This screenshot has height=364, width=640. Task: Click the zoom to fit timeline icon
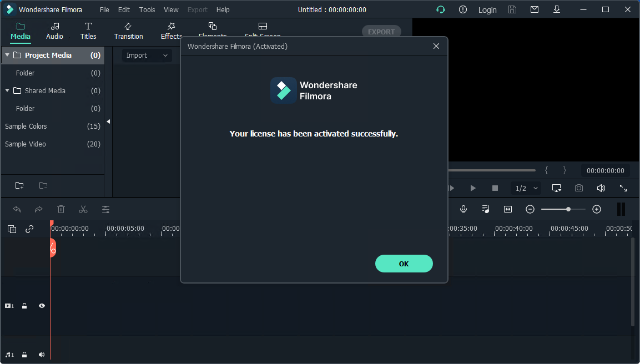click(x=507, y=209)
